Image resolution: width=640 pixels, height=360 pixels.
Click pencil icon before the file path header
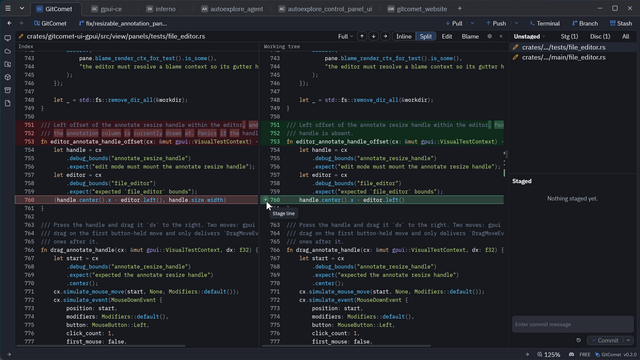point(21,36)
